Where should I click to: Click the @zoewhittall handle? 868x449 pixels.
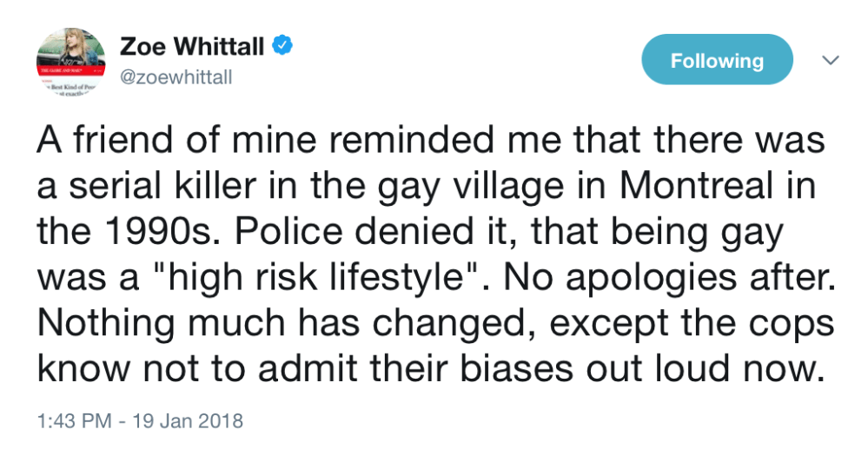click(176, 77)
